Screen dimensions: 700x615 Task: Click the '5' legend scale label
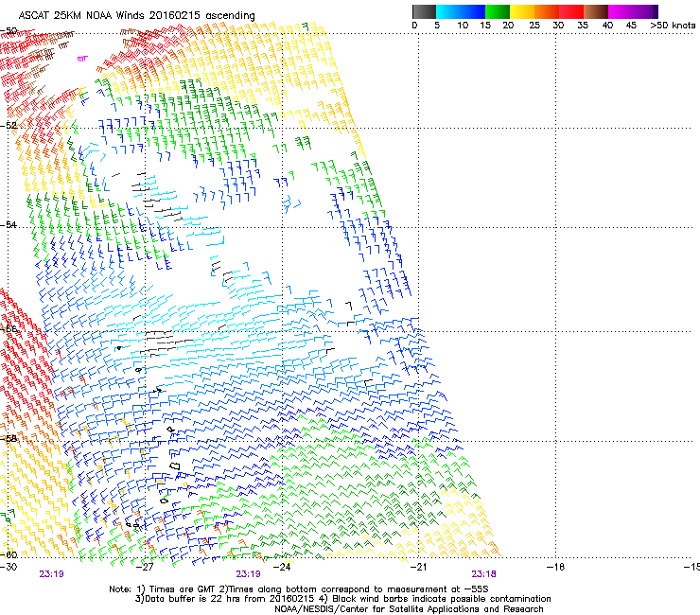pos(437,26)
